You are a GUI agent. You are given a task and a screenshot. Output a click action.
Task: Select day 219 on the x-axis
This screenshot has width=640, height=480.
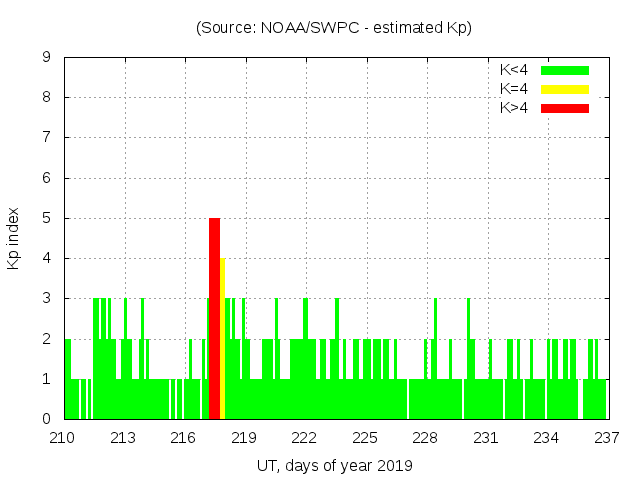click(x=244, y=438)
